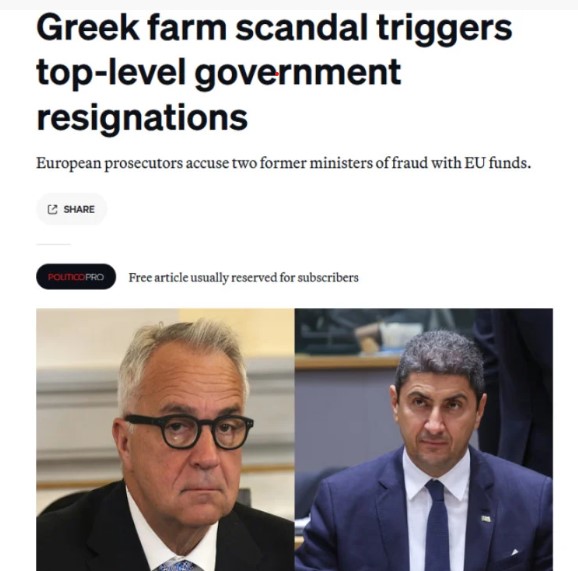Click the navy blue tie in right photo
Screen dimensions: 578x571
[x=437, y=527]
